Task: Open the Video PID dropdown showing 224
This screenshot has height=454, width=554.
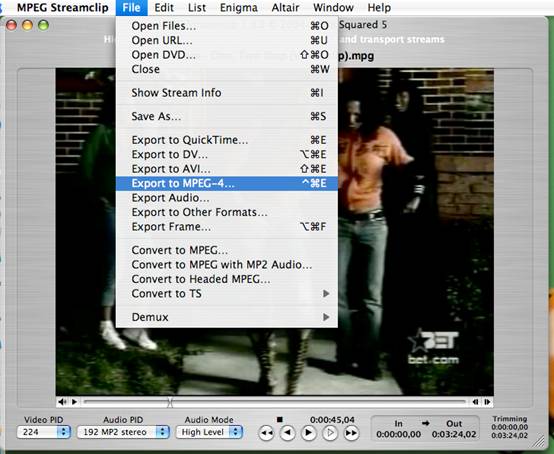Action: [43, 432]
